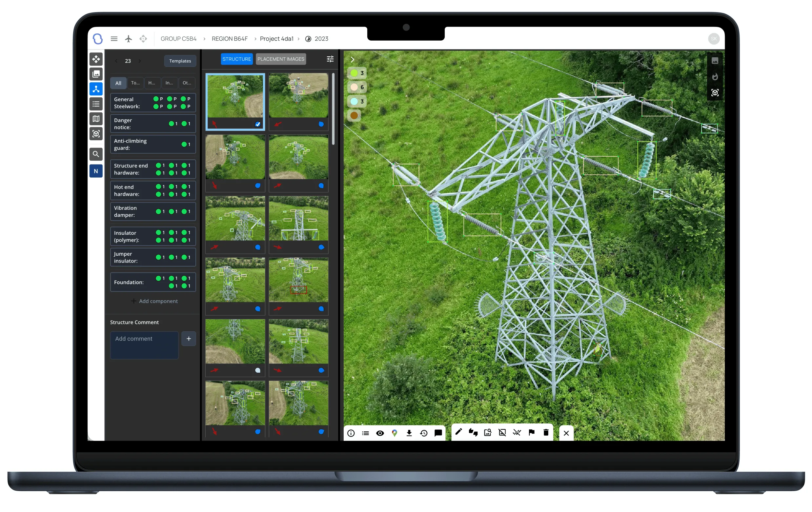
Task: Switch to PLACEMENT IMAGES tab
Action: coord(280,59)
